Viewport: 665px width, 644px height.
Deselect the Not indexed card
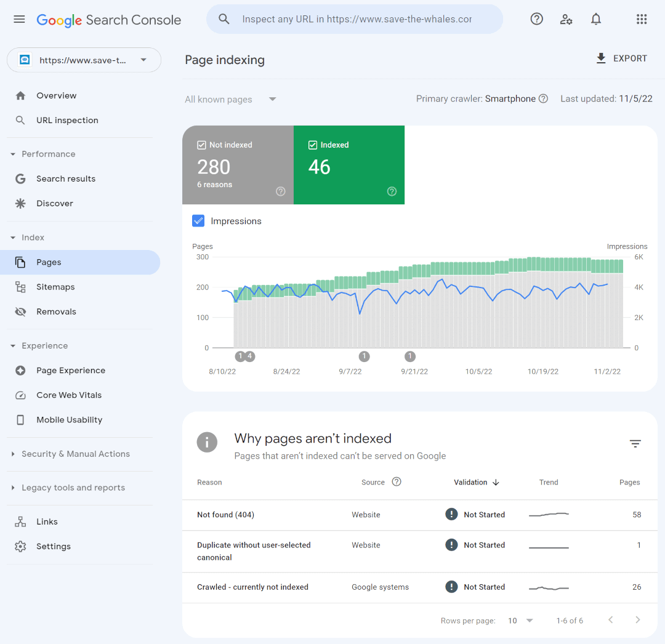coord(238,165)
